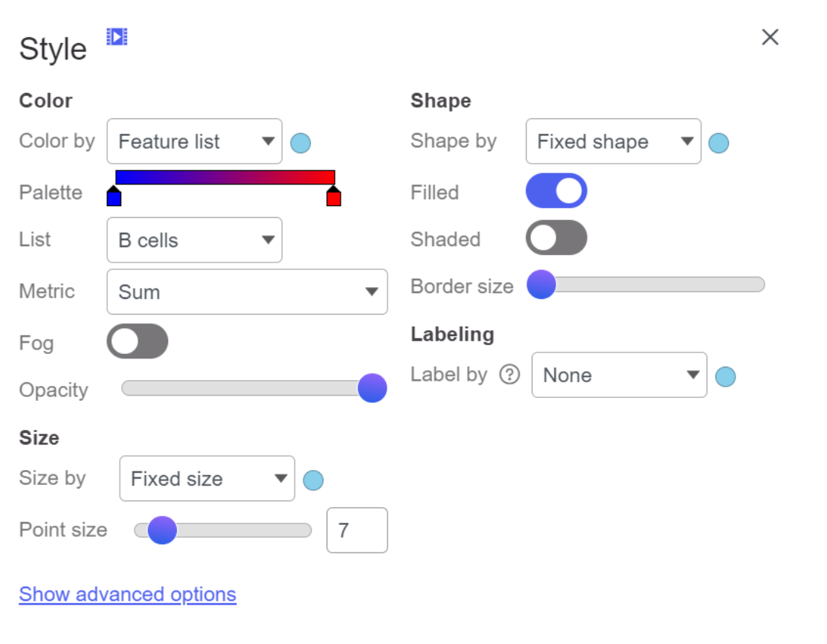Click the Opacity slider handle
Screen dimensions: 827x644
[373, 388]
